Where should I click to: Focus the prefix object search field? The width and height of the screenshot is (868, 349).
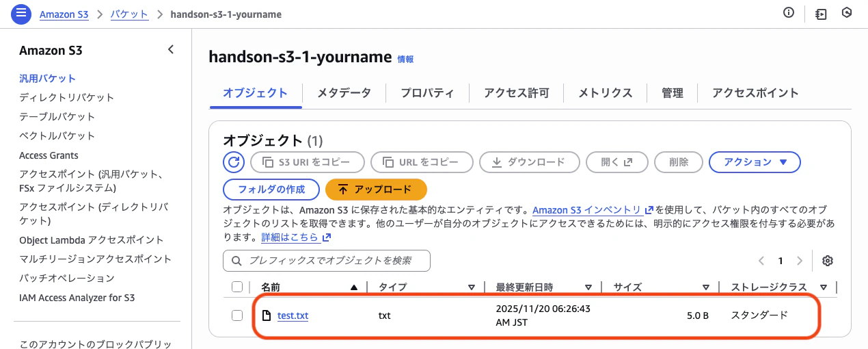click(327, 261)
